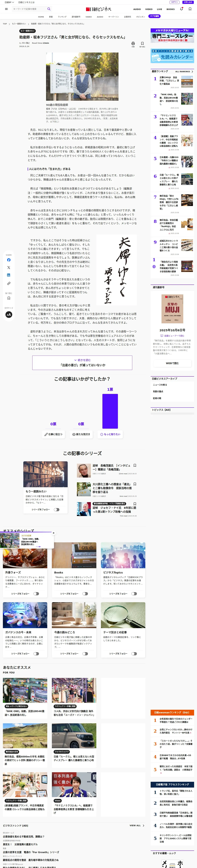Screen dimensions: 197x868
Task: Open the 日経ビジネスとは link
Action: pos(26,2)
